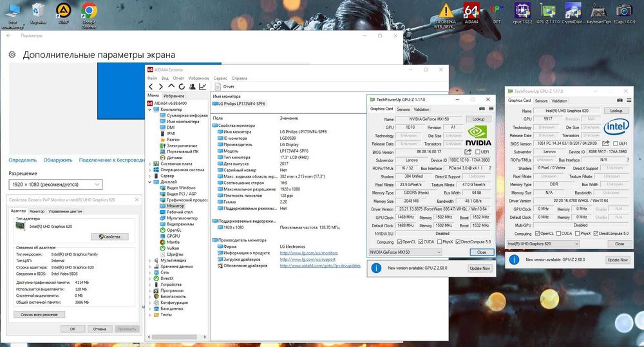The width and height of the screenshot is (644, 347).
Task: Open the KeyboardTest desktop shortcut
Action: (598, 13)
